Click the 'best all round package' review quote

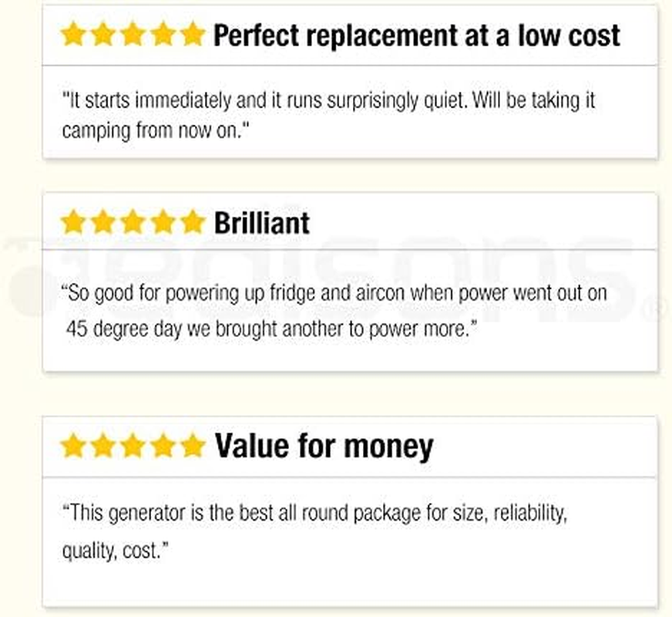314,532
